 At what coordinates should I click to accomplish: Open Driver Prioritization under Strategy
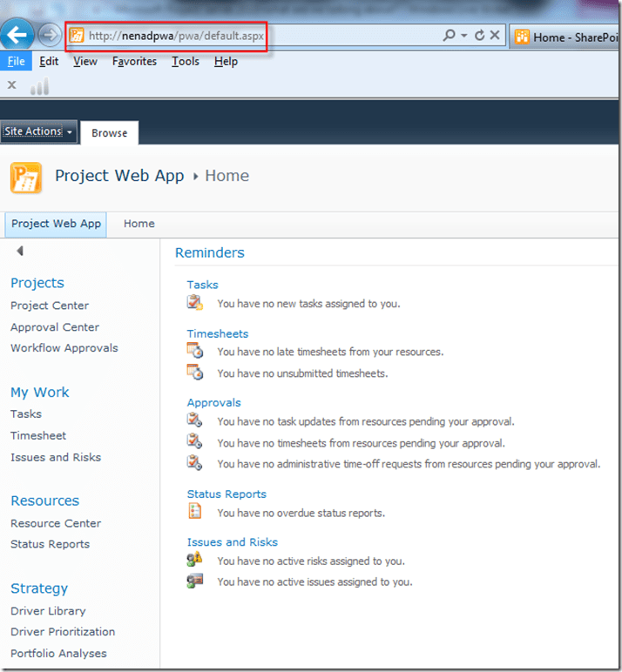coord(63,632)
